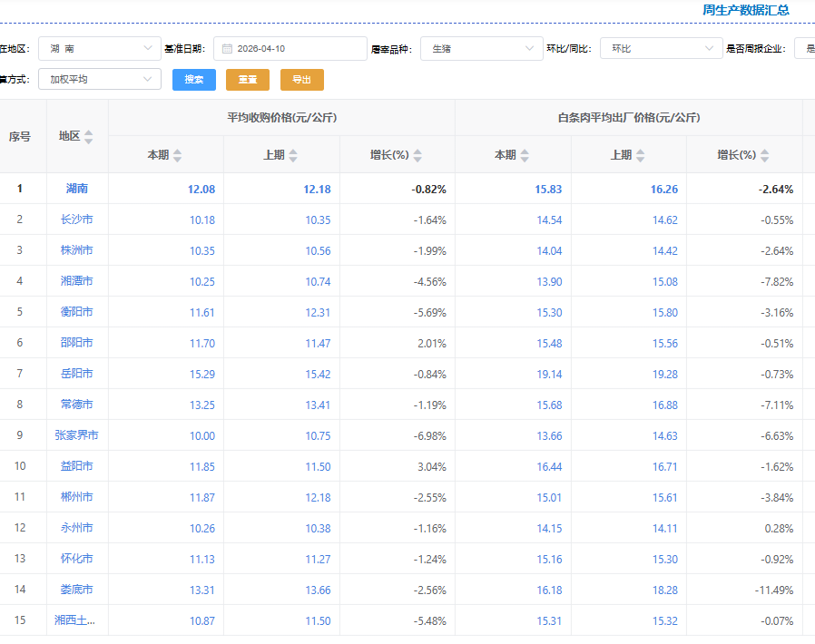Open the 长沙市 region link

(76, 220)
